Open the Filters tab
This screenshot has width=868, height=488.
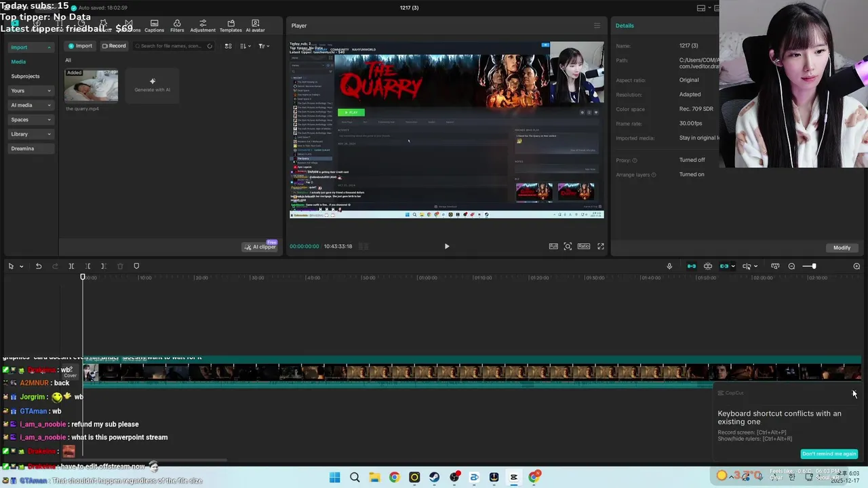pyautogui.click(x=177, y=26)
